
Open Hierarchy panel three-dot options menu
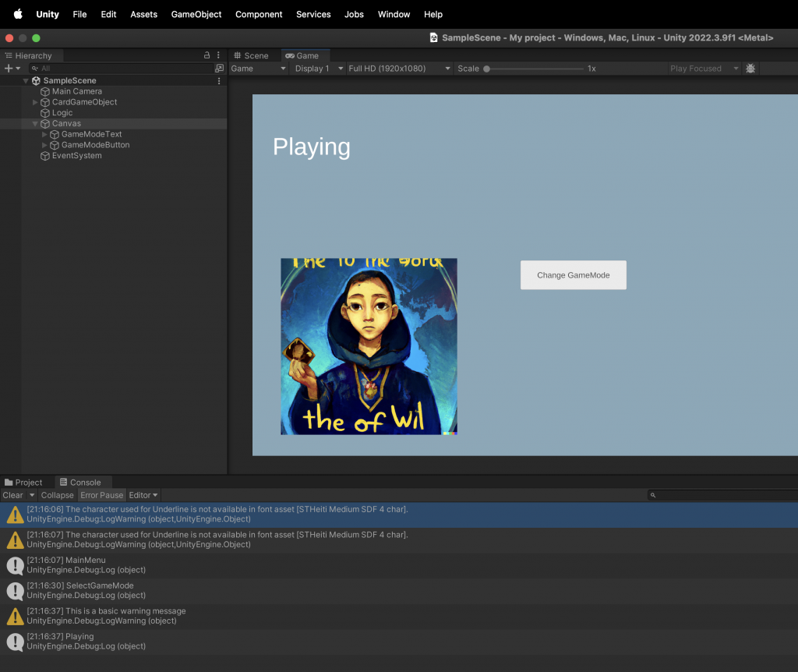218,55
